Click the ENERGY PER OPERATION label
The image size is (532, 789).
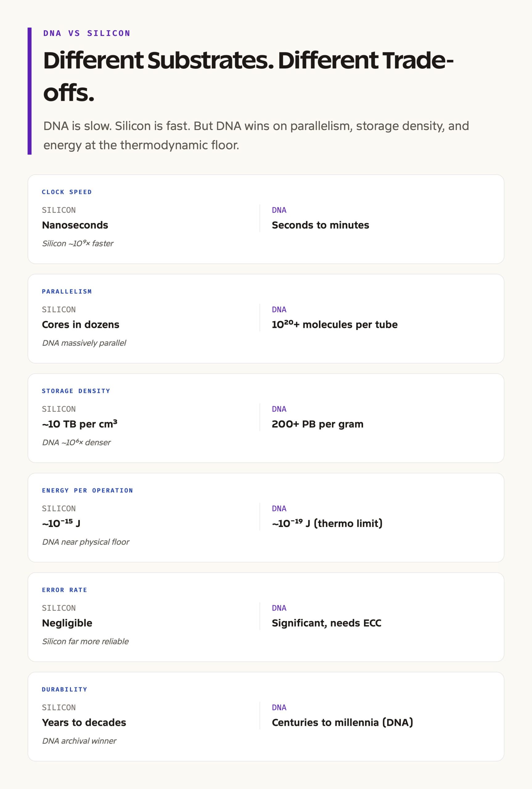coord(88,490)
